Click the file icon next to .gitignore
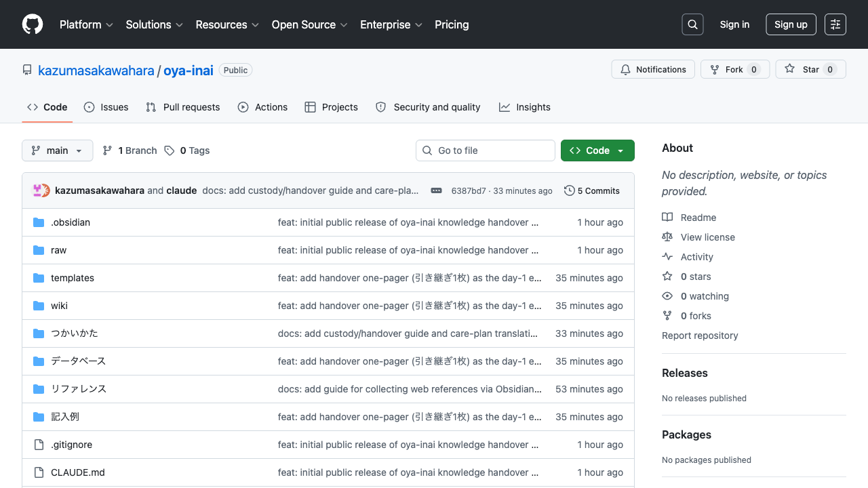This screenshot has width=868, height=488. (39, 445)
